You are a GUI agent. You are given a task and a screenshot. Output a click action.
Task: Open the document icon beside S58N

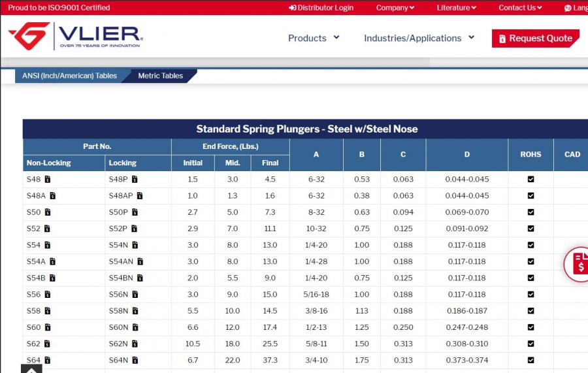coord(135,311)
